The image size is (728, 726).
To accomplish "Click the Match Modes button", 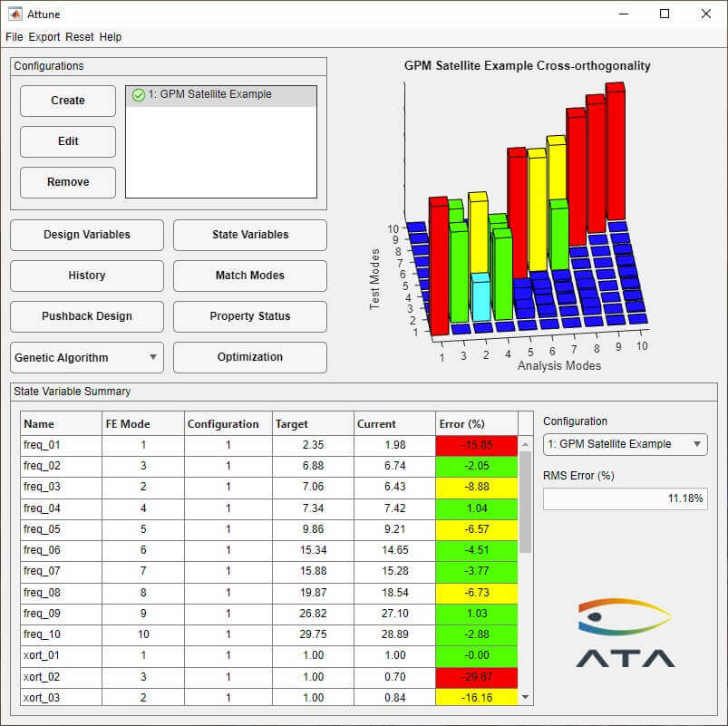I will tap(249, 276).
